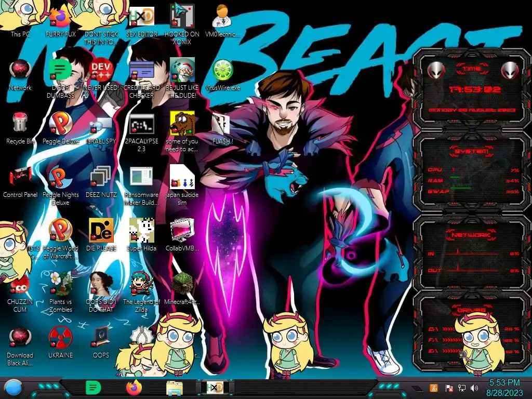532x399 pixels.
Task: Select the CPU usage bar
Action: (x=473, y=170)
